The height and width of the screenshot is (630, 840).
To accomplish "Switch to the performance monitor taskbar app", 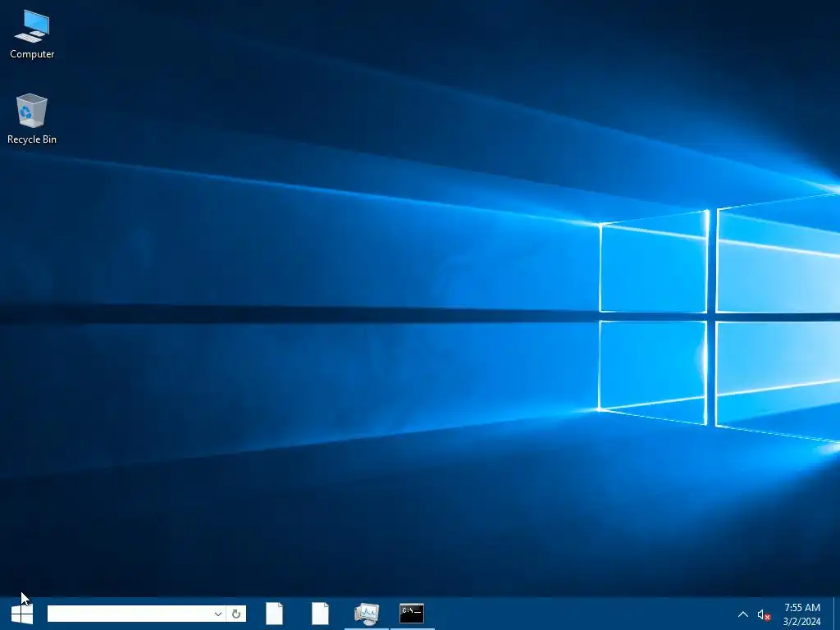I will click(367, 614).
